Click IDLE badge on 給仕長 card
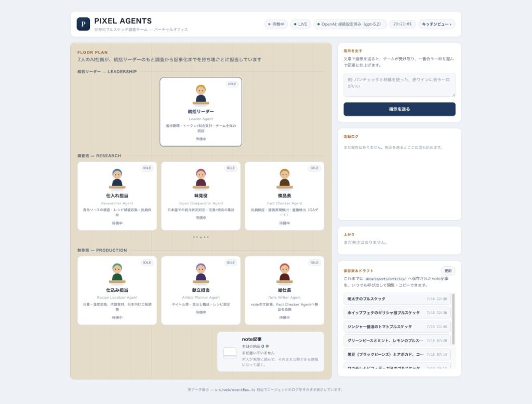The image size is (532, 404). pyautogui.click(x=314, y=263)
